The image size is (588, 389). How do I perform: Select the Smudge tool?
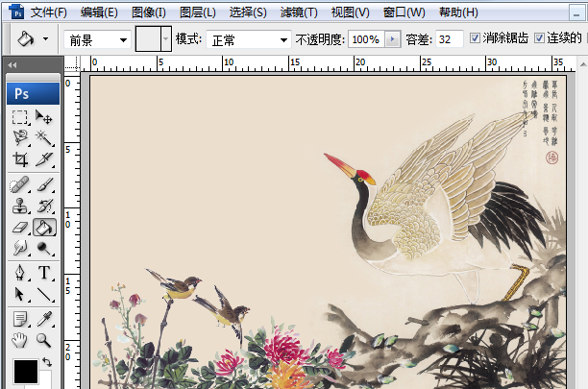coord(20,248)
